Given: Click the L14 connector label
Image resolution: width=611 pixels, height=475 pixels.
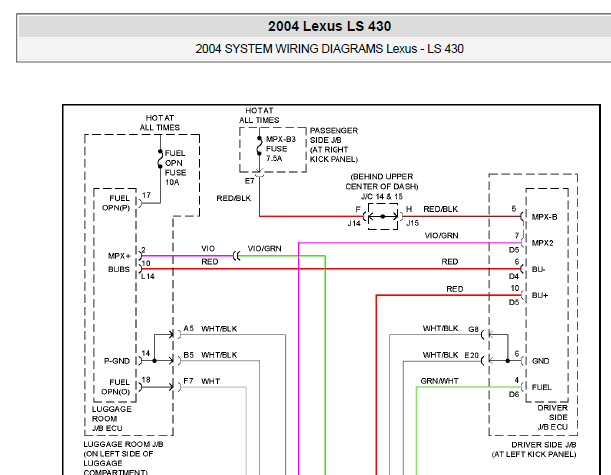Looking at the screenshot, I should (x=148, y=276).
